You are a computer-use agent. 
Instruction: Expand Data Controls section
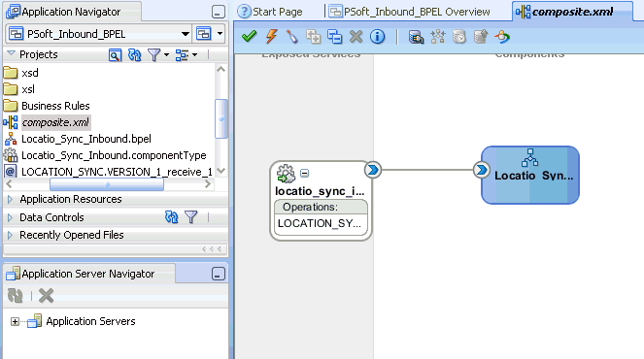[x=11, y=217]
